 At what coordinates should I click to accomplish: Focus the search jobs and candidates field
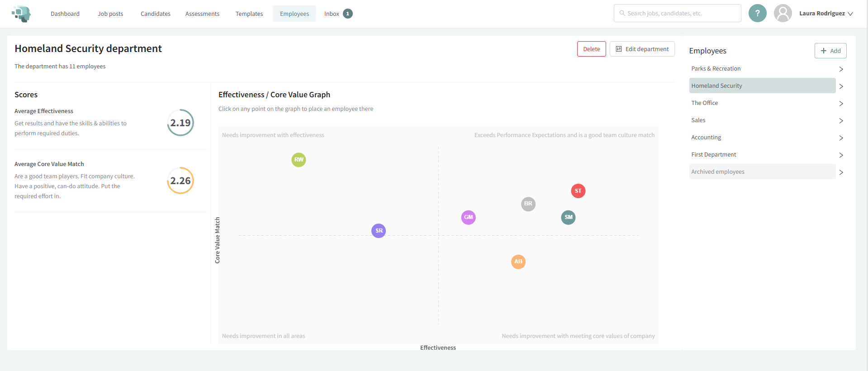pos(677,13)
